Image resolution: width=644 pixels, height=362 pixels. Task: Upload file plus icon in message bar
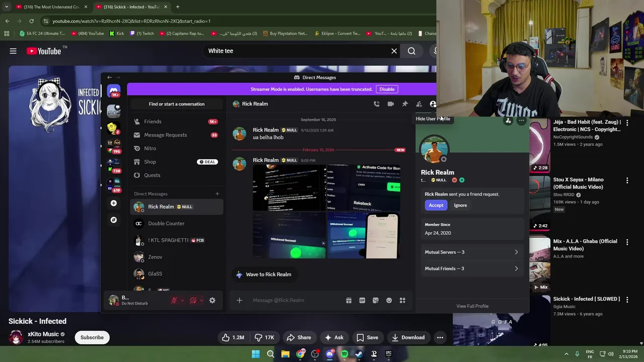click(x=239, y=300)
